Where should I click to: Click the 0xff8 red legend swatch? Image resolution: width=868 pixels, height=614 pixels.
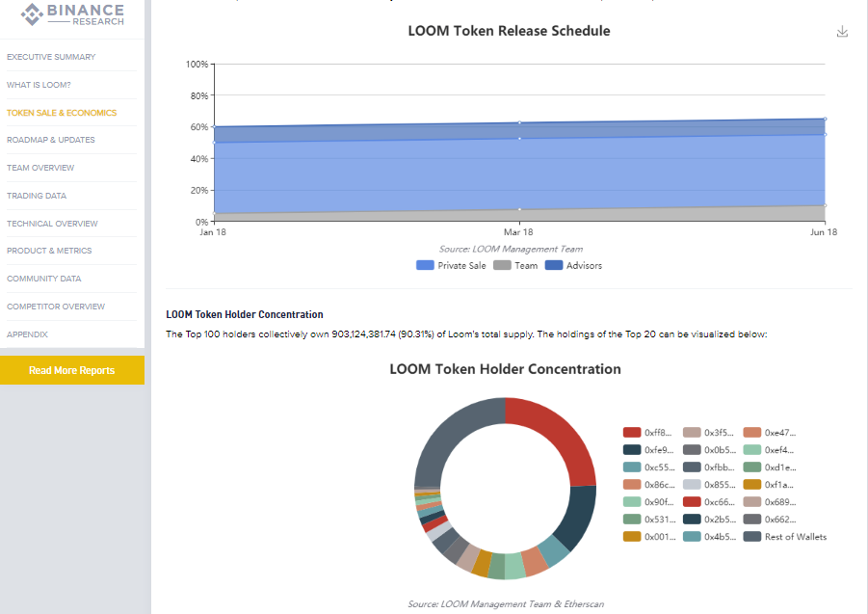[632, 433]
